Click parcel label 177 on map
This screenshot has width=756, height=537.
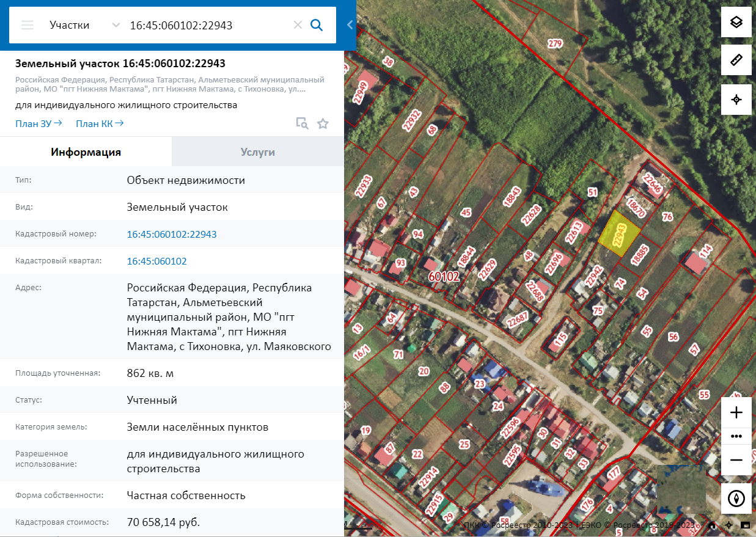[x=614, y=472]
